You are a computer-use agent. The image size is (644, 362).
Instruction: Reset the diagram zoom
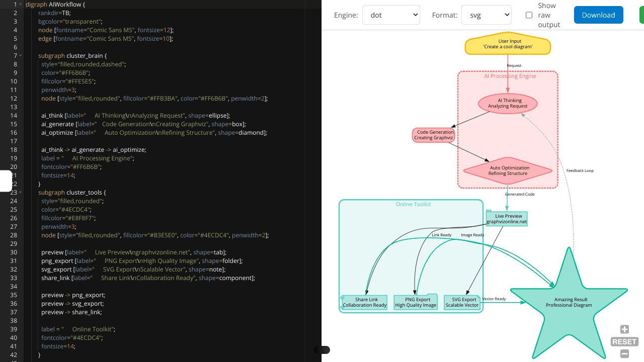coord(624,342)
